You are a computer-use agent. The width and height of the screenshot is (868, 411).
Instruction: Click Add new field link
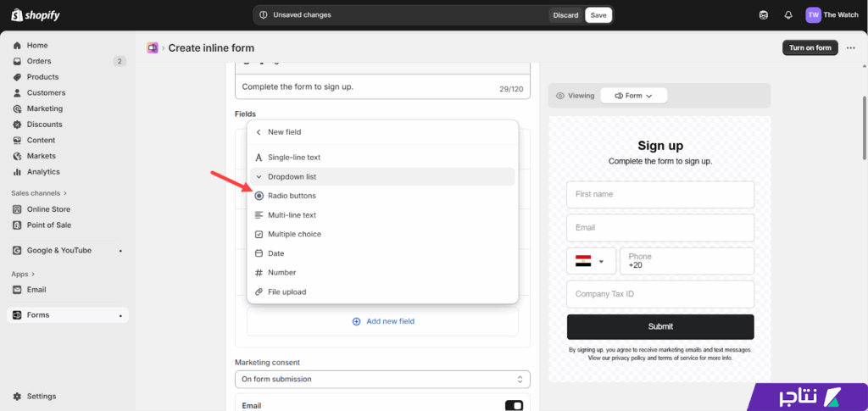[x=382, y=321]
